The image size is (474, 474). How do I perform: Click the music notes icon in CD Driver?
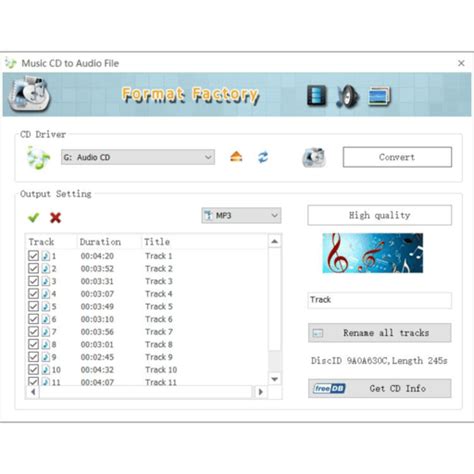tap(38, 157)
